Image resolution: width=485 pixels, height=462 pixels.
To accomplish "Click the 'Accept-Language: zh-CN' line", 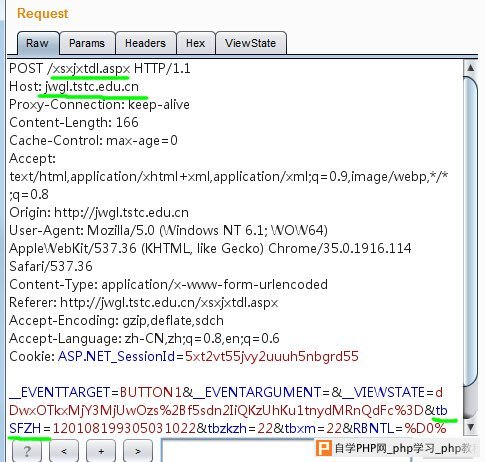I will click(144, 338).
